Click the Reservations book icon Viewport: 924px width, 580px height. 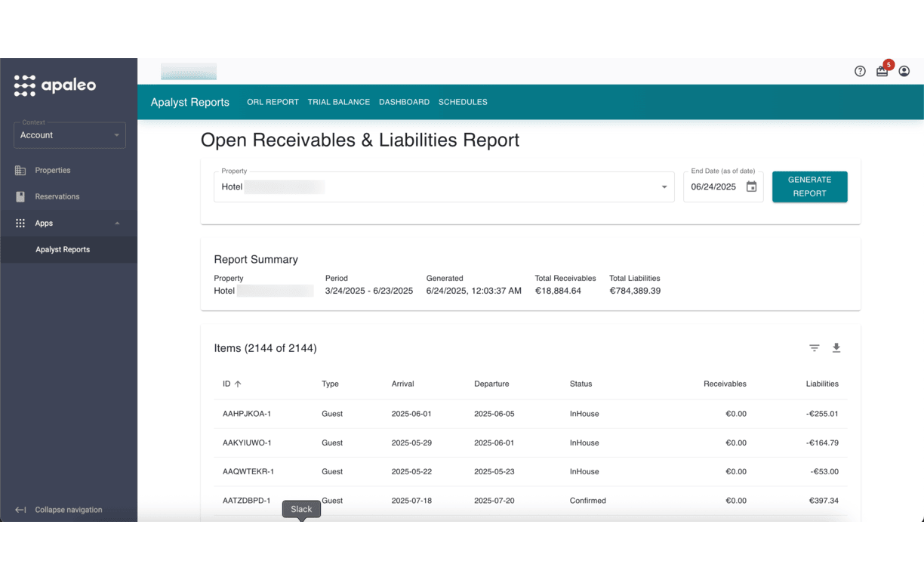[x=20, y=196]
